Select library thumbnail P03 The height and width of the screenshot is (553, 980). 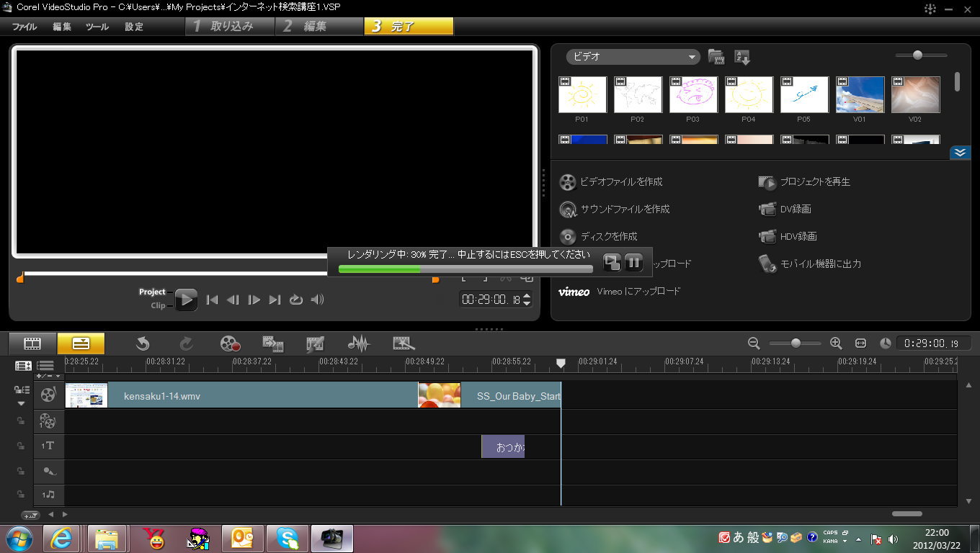pyautogui.click(x=693, y=95)
